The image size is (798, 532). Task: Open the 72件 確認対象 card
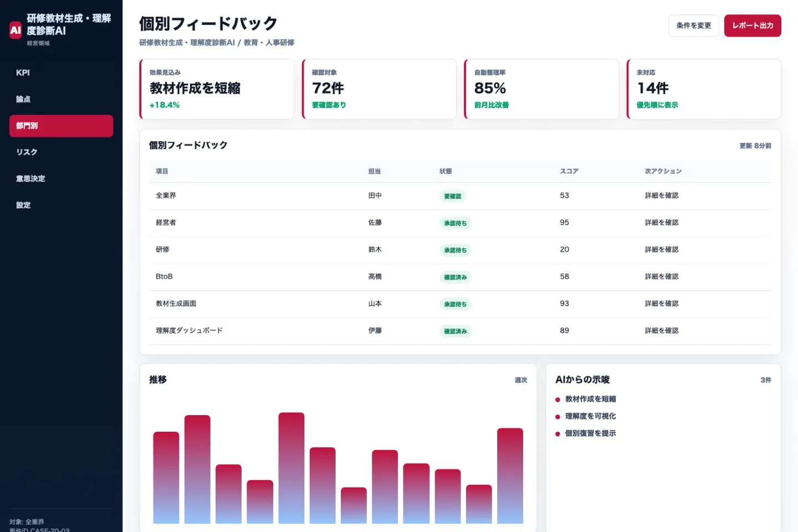[x=379, y=89]
